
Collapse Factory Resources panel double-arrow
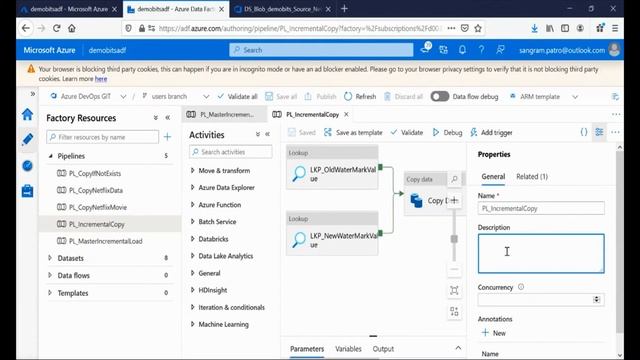pyautogui.click(x=167, y=118)
